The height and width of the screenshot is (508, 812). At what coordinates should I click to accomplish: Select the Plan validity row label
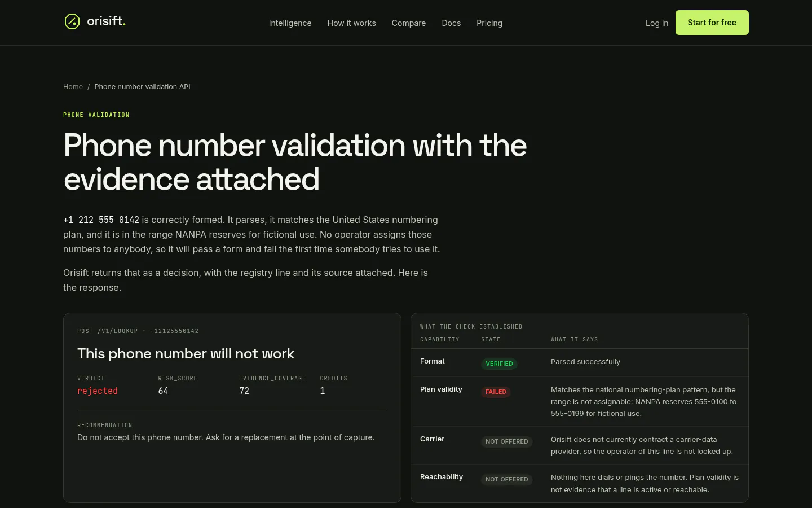441,389
